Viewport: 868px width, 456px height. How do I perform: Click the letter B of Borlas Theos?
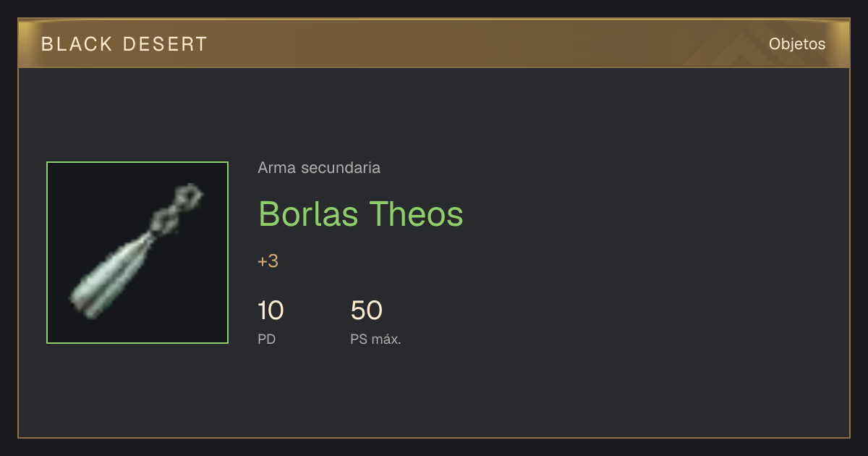click(x=268, y=214)
